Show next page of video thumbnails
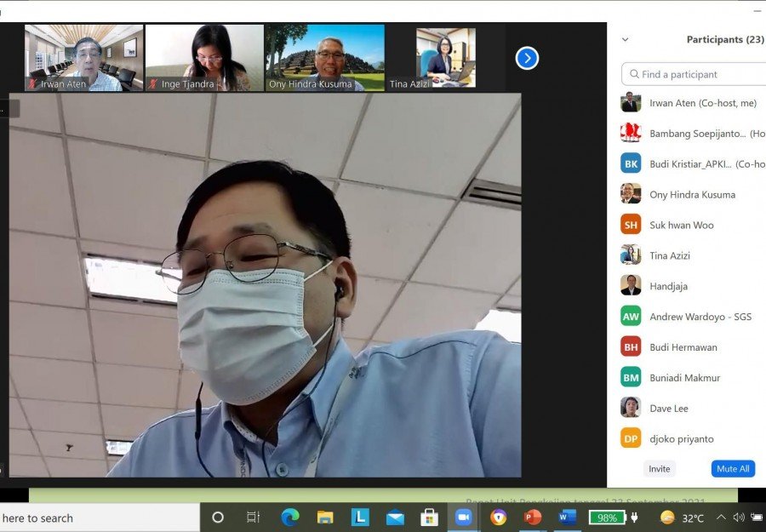This screenshot has height=532, width=766. point(527,59)
